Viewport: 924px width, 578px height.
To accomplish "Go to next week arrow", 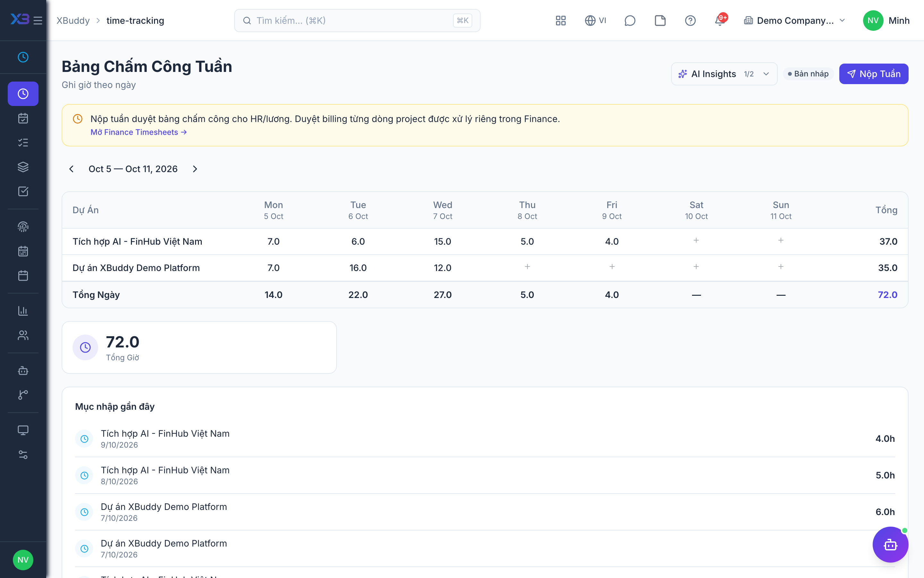I will [x=195, y=169].
